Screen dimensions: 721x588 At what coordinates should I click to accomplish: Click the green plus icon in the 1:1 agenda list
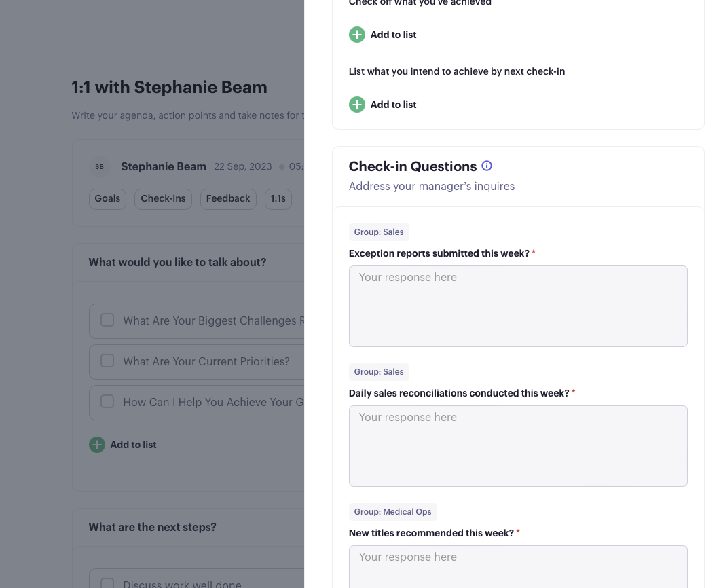click(x=97, y=445)
